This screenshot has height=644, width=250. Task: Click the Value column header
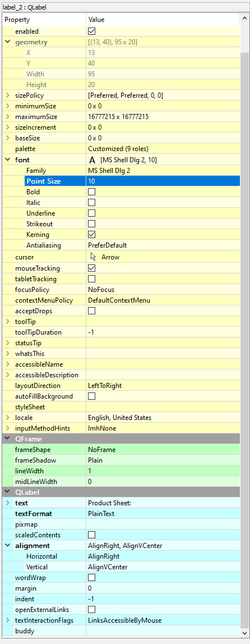pyautogui.click(x=163, y=20)
